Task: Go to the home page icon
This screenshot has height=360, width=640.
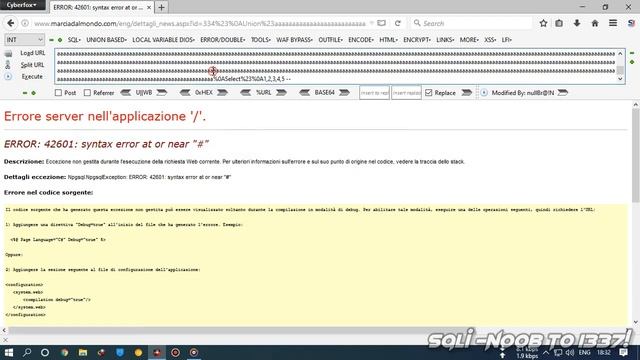Action: point(595,23)
